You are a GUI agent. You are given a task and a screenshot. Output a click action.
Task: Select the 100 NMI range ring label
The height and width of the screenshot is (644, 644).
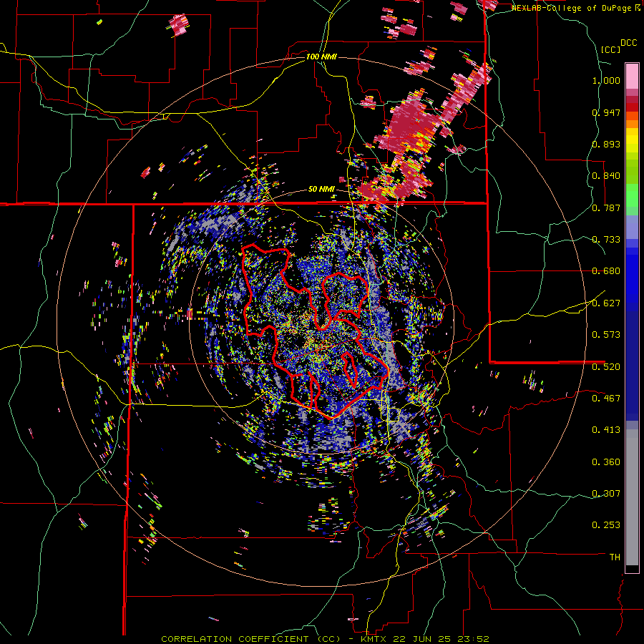click(x=321, y=57)
